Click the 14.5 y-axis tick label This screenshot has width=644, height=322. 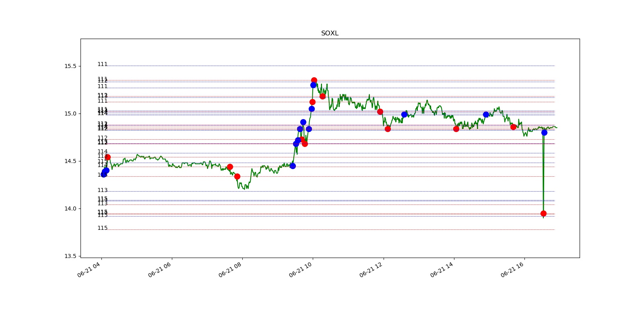pos(70,161)
